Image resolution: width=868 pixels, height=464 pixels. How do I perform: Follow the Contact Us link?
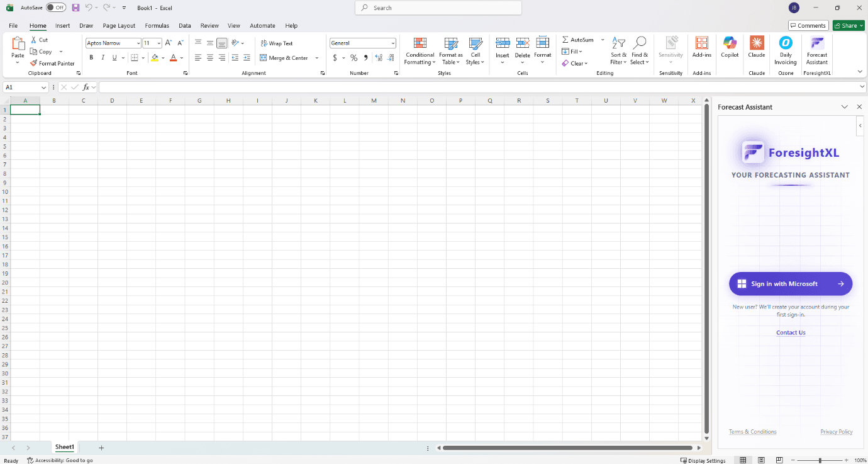791,332
